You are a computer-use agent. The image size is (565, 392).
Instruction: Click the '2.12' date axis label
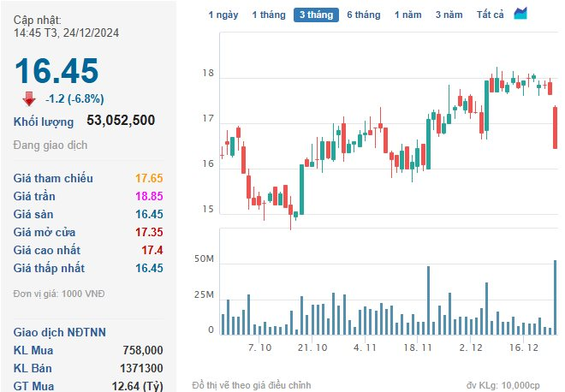[471, 347]
